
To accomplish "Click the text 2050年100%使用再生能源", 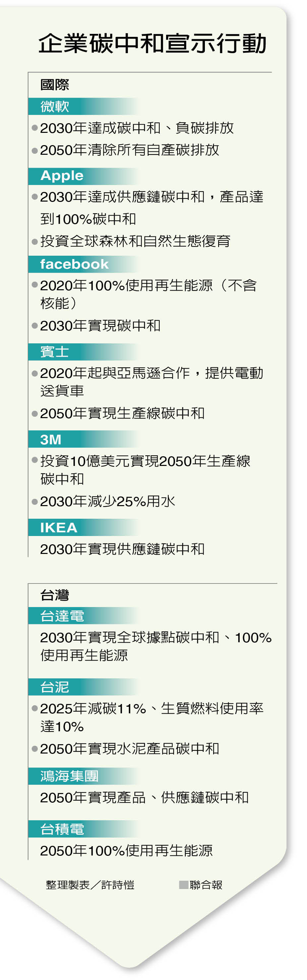I will 127,851.
